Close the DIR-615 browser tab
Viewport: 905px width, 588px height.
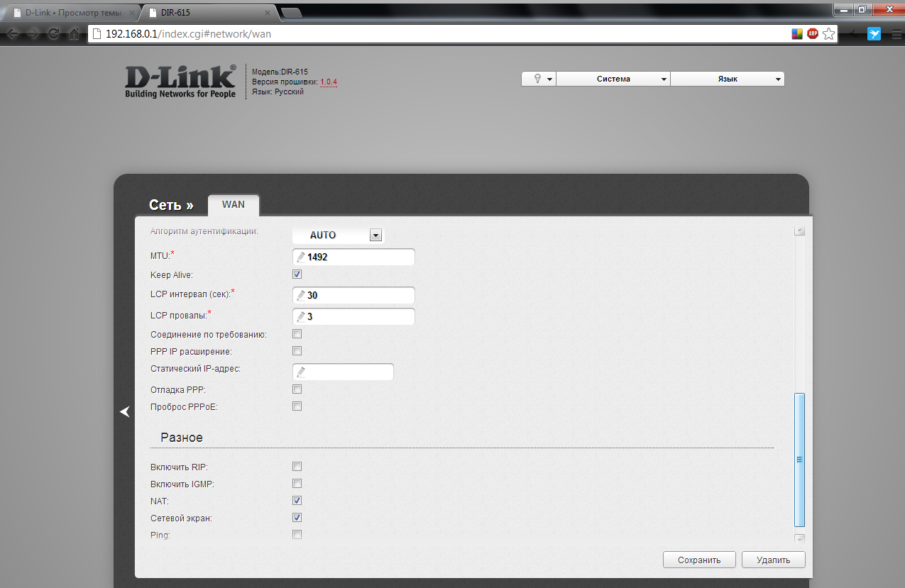coord(269,13)
